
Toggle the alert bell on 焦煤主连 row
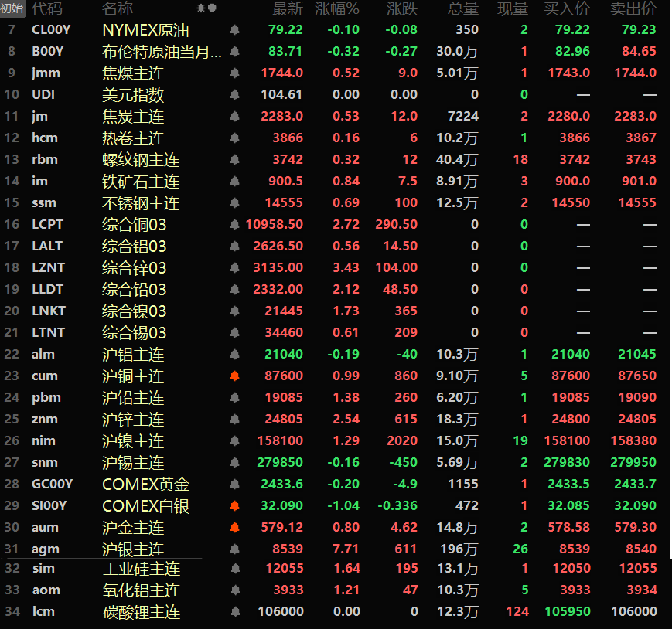point(234,73)
